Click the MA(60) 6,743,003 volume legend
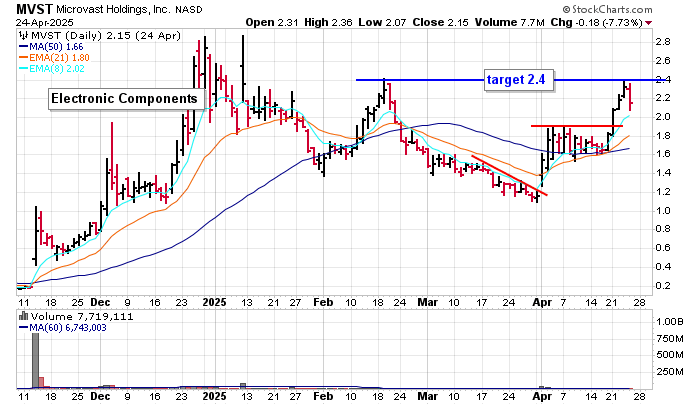The image size is (700, 405). [x=62, y=328]
